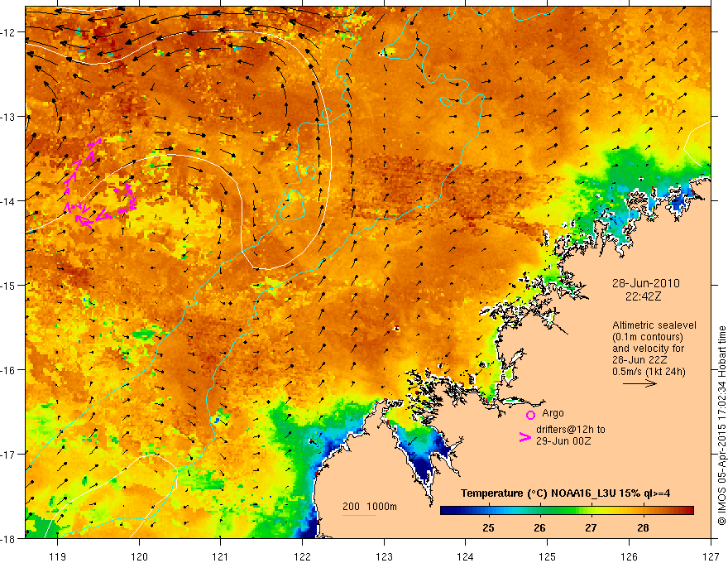728x563 pixels.
Task: Click latitude axis label -15
Action: pyautogui.click(x=8, y=285)
